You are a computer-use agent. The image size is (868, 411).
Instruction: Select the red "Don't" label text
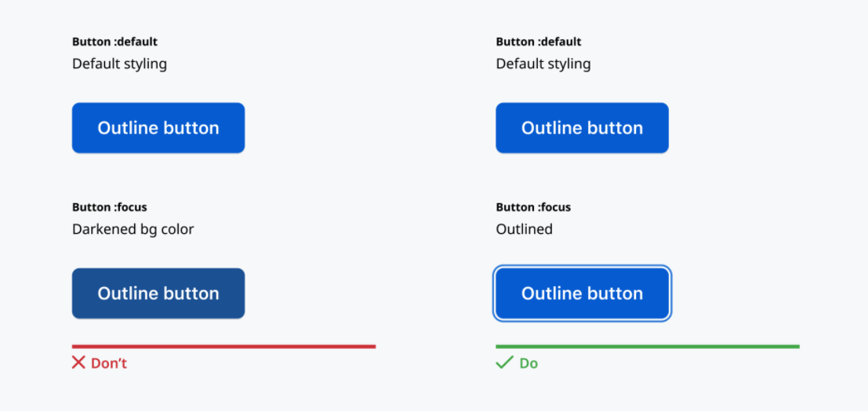click(109, 363)
